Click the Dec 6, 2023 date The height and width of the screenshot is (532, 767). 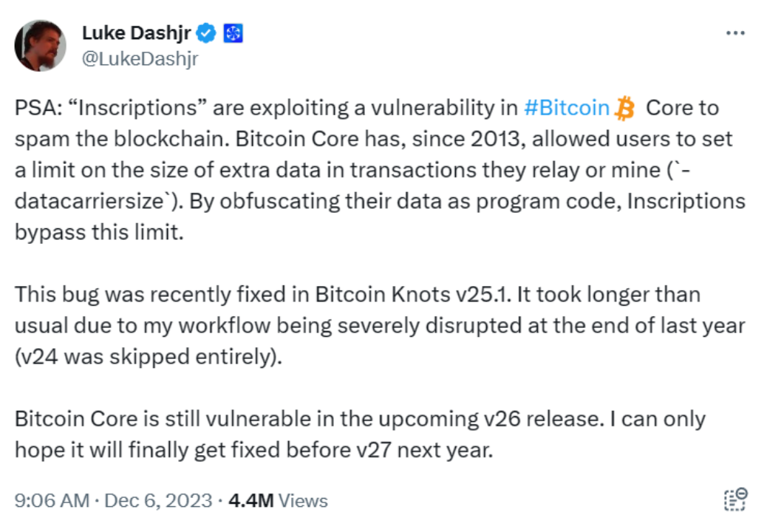tap(158, 501)
